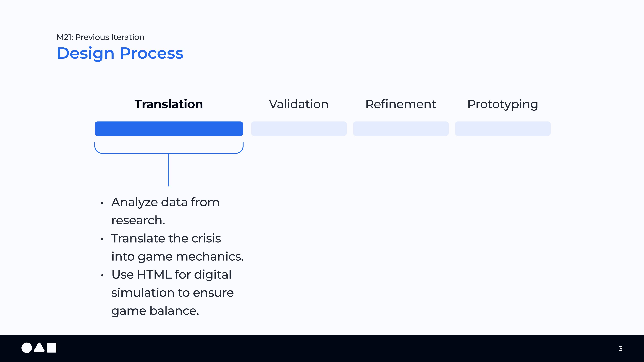Click the 'game balance.' text line
Viewport: 644px width, 362px height.
pos(155,311)
